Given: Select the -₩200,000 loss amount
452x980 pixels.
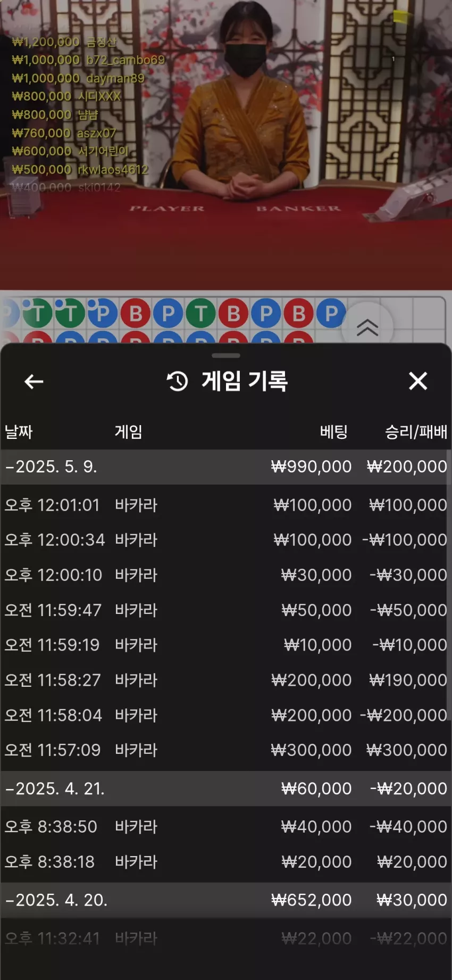Looking at the screenshot, I should [404, 715].
